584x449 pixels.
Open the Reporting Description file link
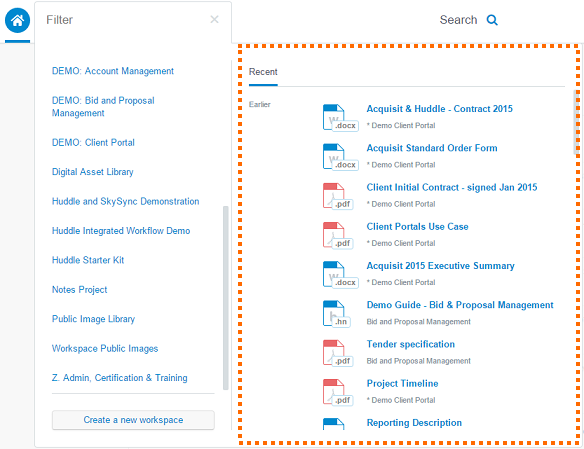pyautogui.click(x=414, y=423)
